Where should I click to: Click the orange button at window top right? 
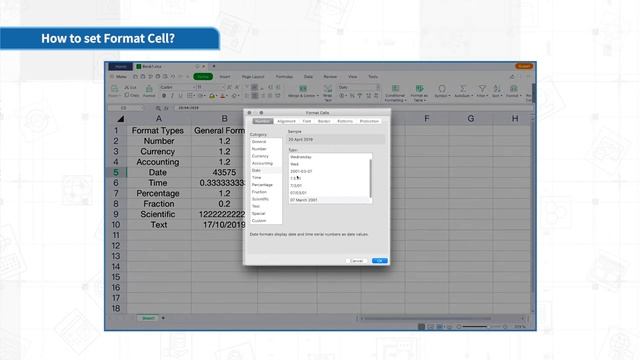pos(524,66)
